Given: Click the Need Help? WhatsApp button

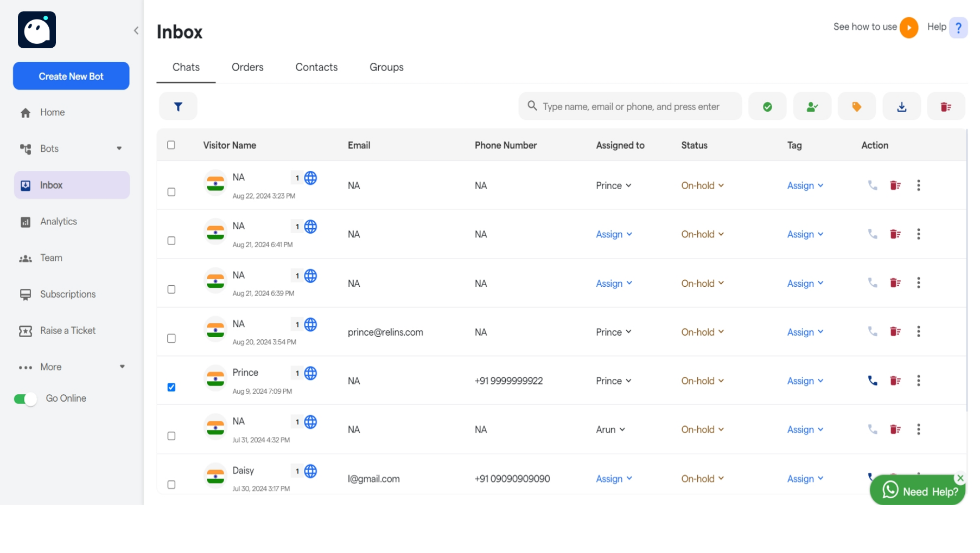Looking at the screenshot, I should tap(918, 491).
